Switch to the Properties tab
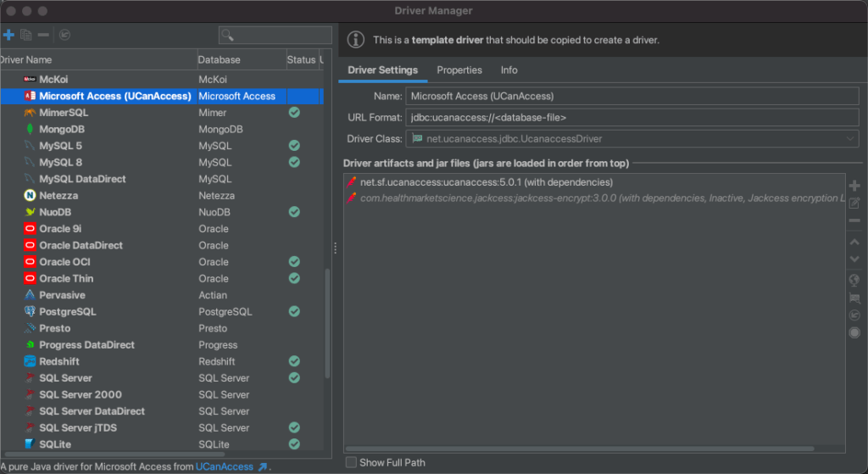The width and height of the screenshot is (868, 474). (459, 70)
